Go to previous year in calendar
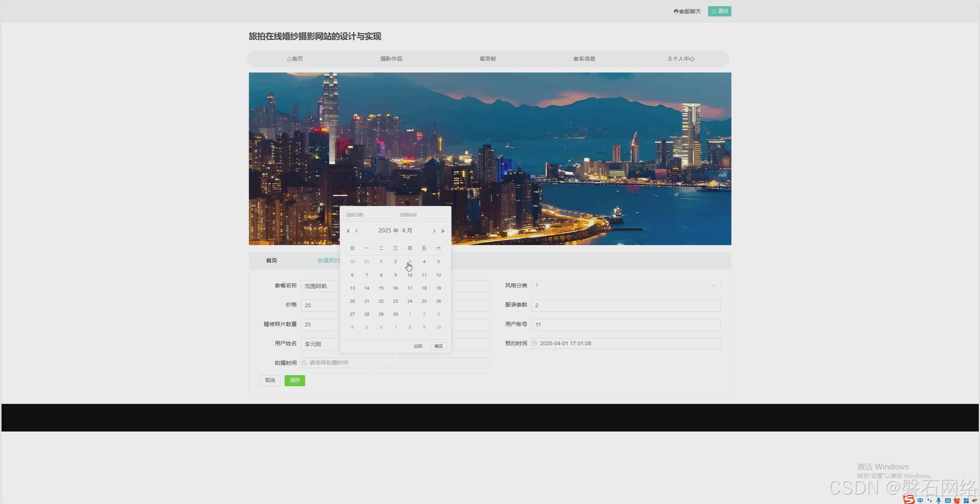Image resolution: width=980 pixels, height=504 pixels. click(348, 231)
